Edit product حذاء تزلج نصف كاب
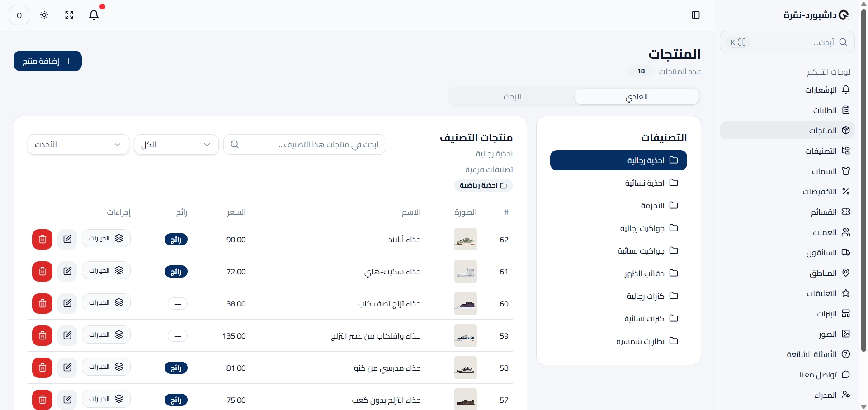The height and width of the screenshot is (410, 868). 67,303
